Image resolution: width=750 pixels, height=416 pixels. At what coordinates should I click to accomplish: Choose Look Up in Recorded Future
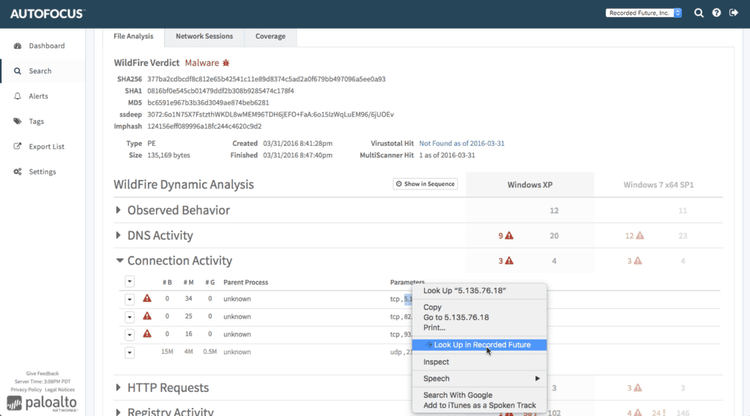click(x=482, y=345)
